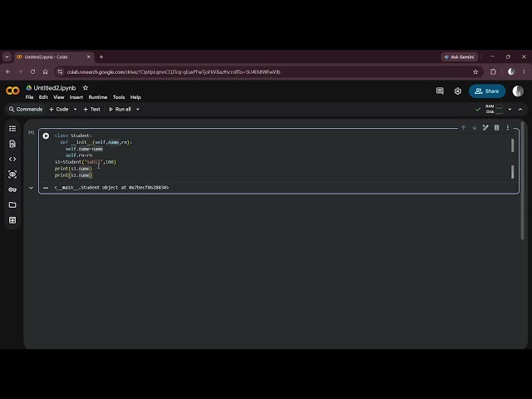Star the Untitled2.ipynb notebook
This screenshot has height=399, width=532.
[86, 88]
